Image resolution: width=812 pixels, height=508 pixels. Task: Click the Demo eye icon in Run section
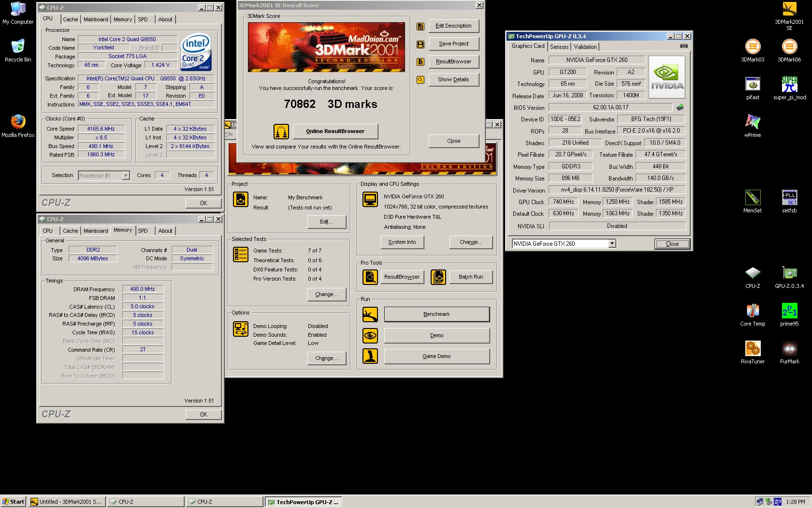click(370, 335)
